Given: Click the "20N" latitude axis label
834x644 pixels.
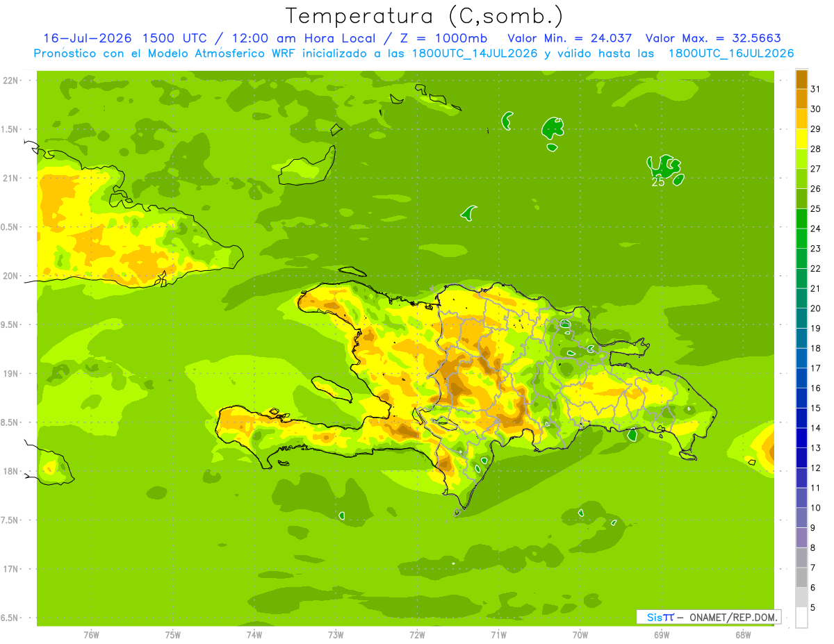Looking at the screenshot, I should (x=11, y=276).
